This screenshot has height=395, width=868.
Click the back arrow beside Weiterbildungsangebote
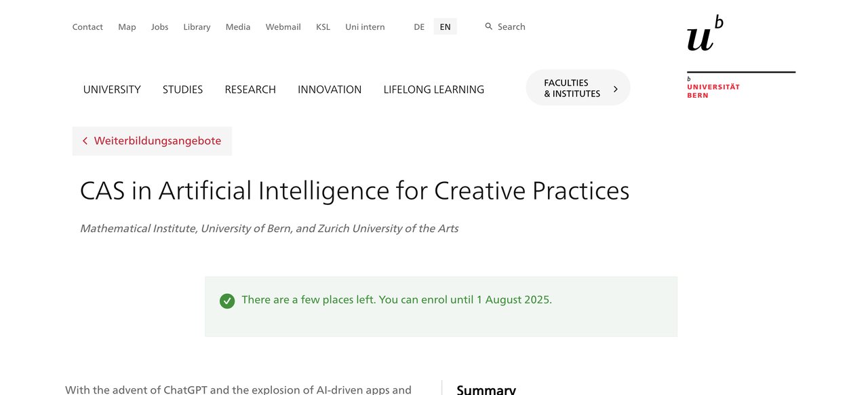[x=85, y=140]
